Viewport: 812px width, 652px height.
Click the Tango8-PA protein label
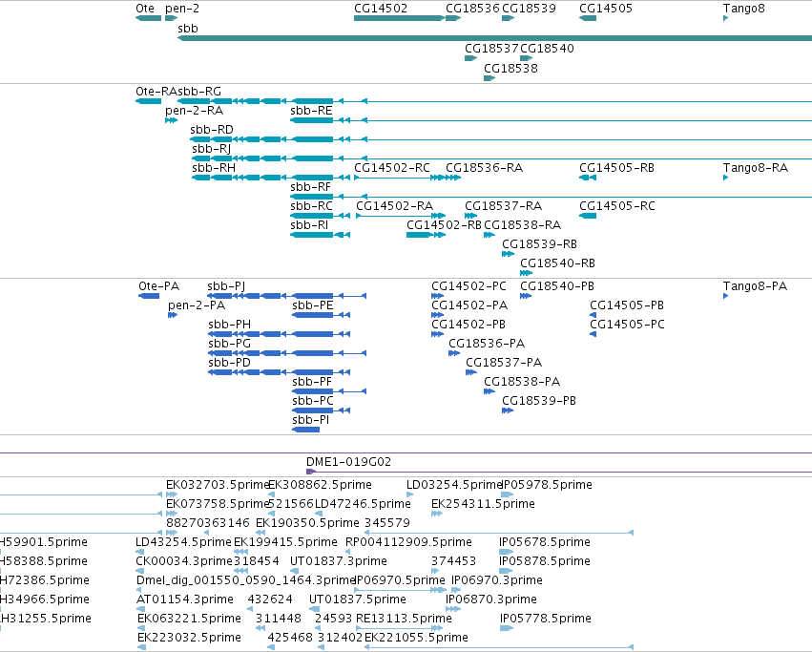pyautogui.click(x=755, y=286)
